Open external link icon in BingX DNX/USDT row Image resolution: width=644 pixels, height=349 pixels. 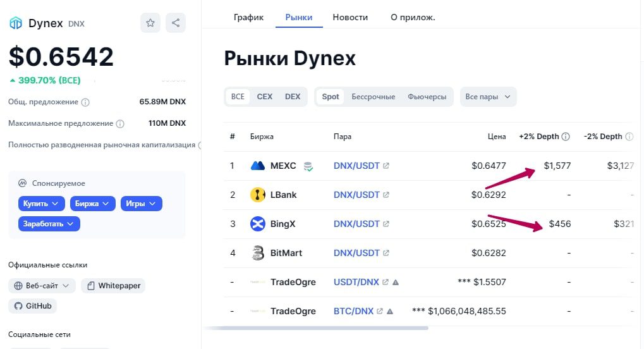386,224
